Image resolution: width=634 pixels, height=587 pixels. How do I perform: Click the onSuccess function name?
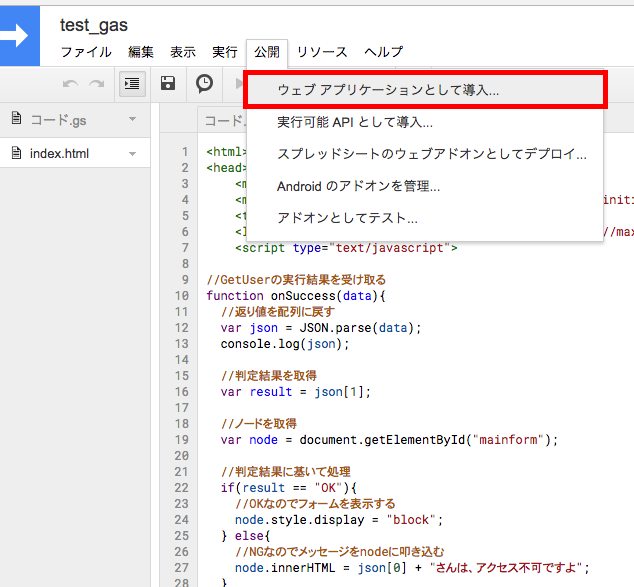[303, 296]
